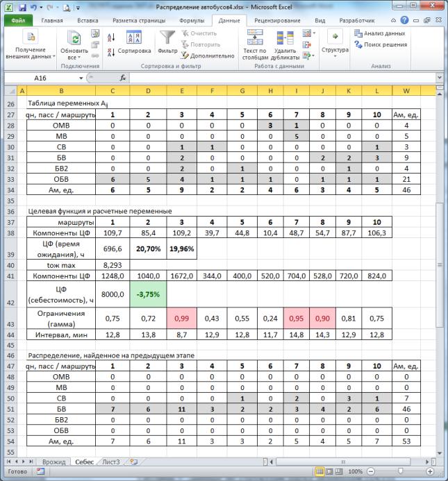Switch to the Главная ribbon tab
Viewport: 448px width, 481px height.
coord(52,21)
